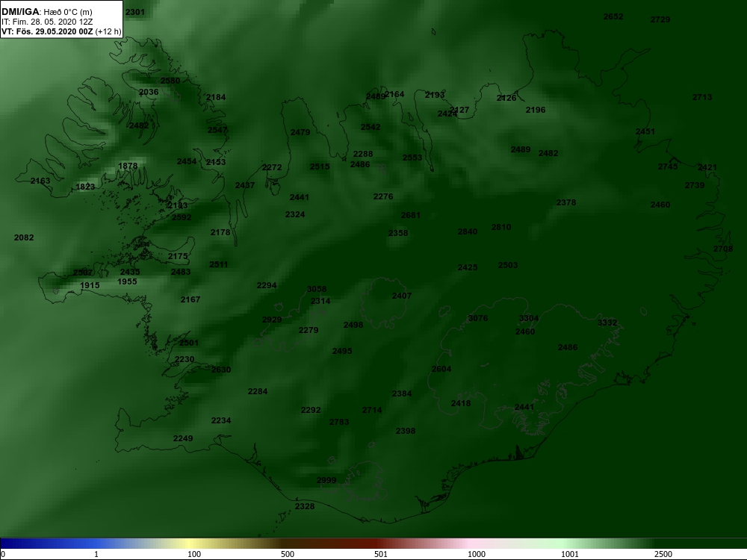Click the 2840 height value
This screenshot has width=747, height=560.
tap(468, 231)
